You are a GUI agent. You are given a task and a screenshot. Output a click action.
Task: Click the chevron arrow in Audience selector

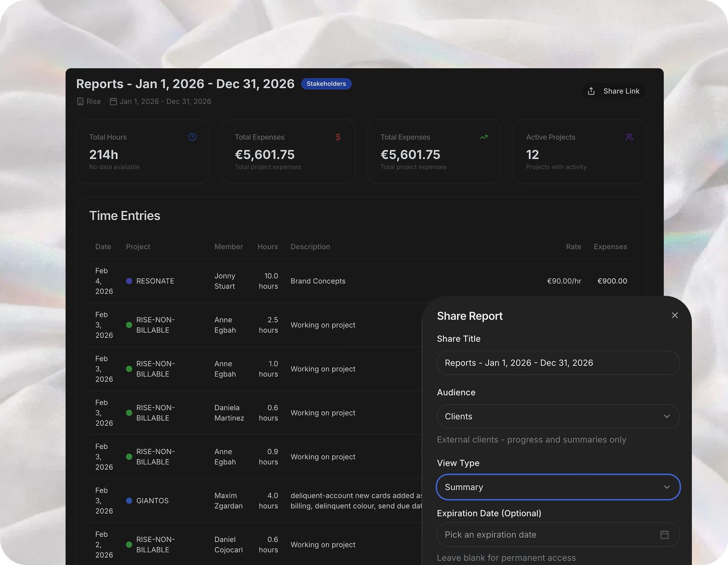667,417
